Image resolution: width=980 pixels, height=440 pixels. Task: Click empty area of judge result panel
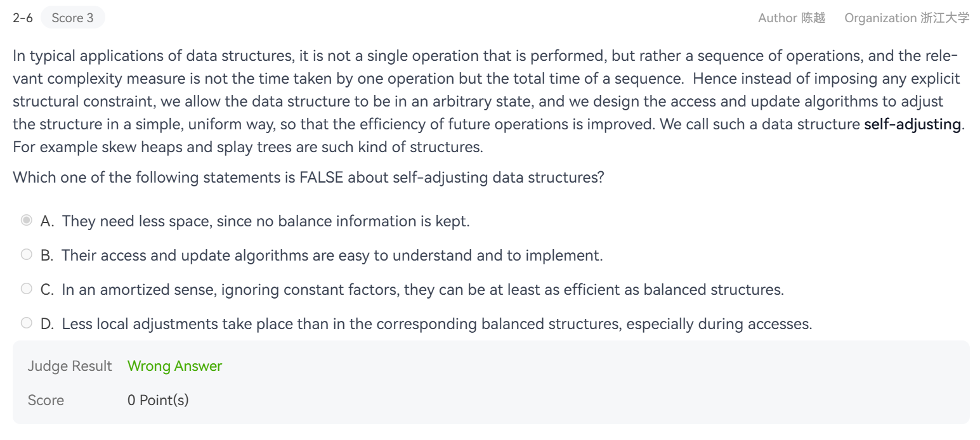pos(571,384)
